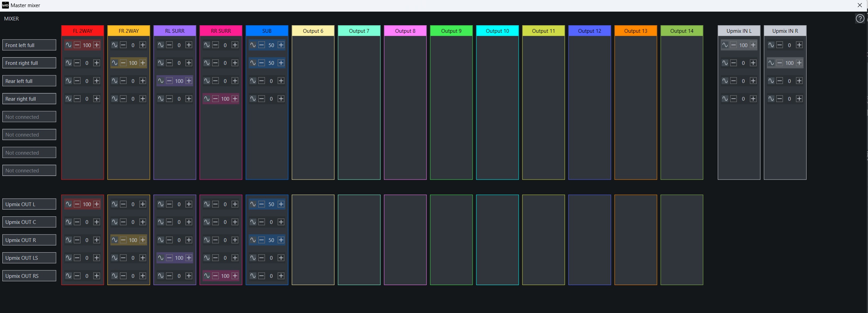Invert phase for Upmix OUT L in SUB
The image size is (868, 313).
click(253, 204)
